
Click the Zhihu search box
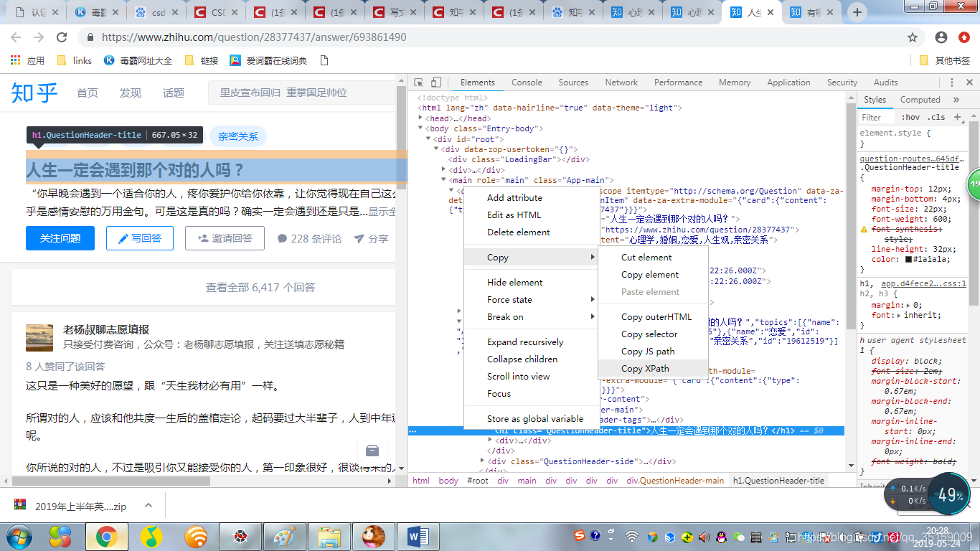301,93
